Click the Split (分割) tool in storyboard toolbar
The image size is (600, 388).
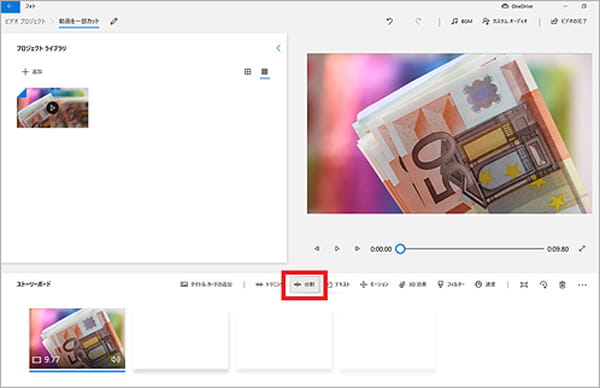click(305, 284)
